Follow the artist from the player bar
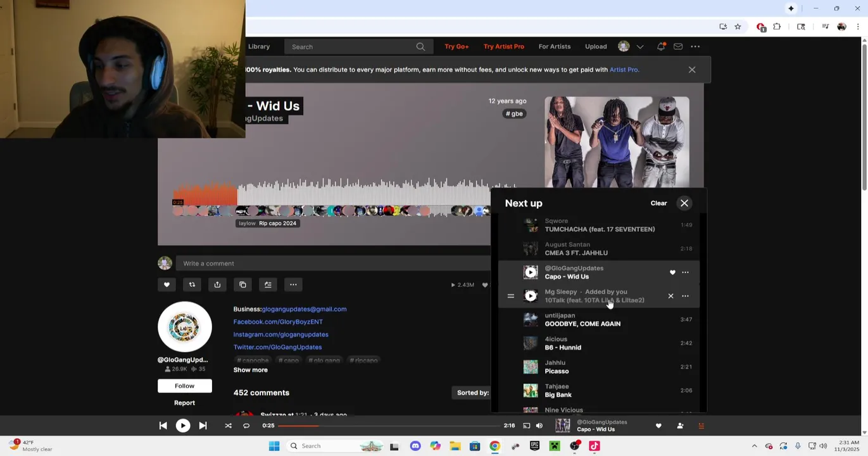The width and height of the screenshot is (868, 456). 680,426
